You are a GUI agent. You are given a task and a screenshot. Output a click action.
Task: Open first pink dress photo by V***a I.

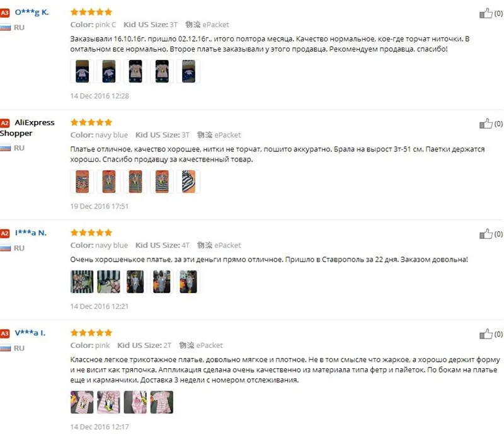pyautogui.click(x=82, y=402)
